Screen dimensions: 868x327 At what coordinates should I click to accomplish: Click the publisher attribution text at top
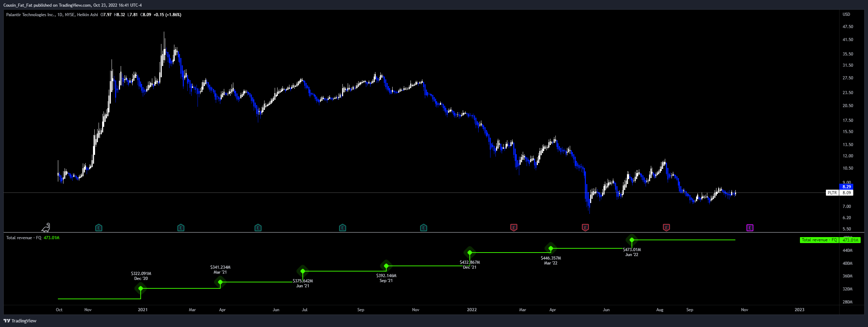tap(73, 5)
